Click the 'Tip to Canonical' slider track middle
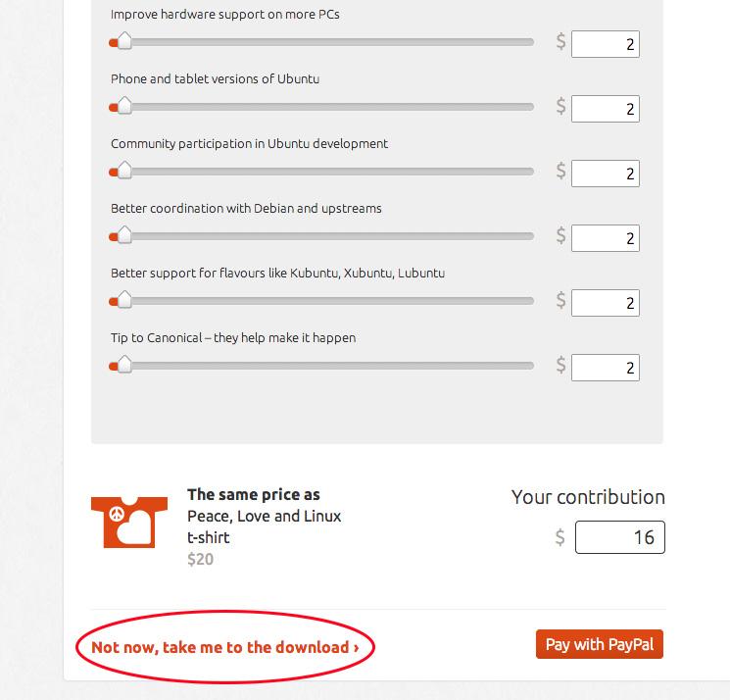 click(x=322, y=366)
